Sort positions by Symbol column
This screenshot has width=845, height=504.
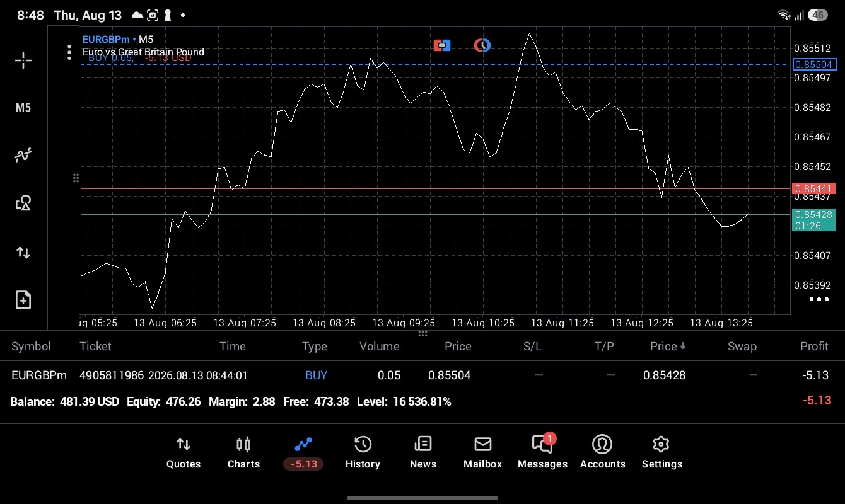(31, 346)
